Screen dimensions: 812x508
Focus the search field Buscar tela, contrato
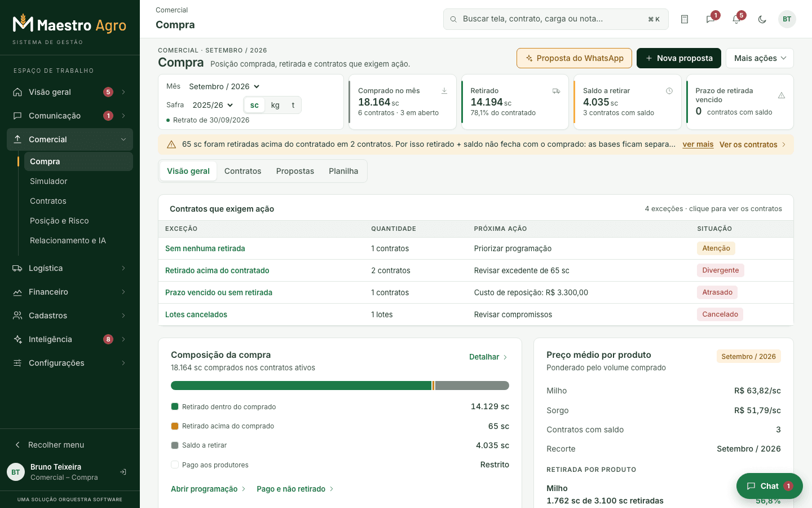coord(556,19)
